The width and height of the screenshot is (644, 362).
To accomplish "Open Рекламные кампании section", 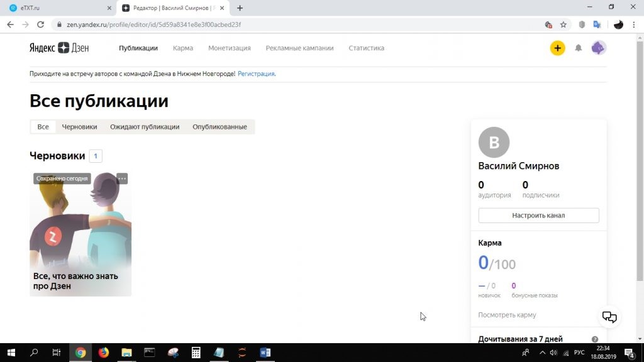I will pyautogui.click(x=299, y=48).
